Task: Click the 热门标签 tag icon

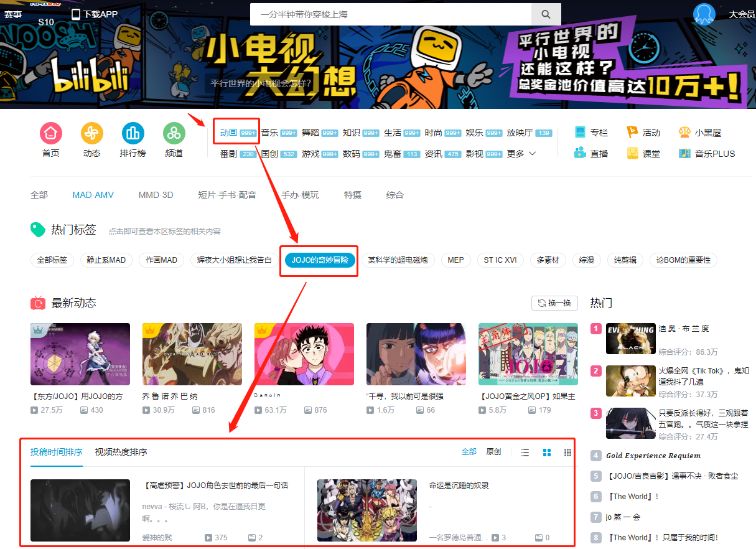Action: click(x=38, y=230)
